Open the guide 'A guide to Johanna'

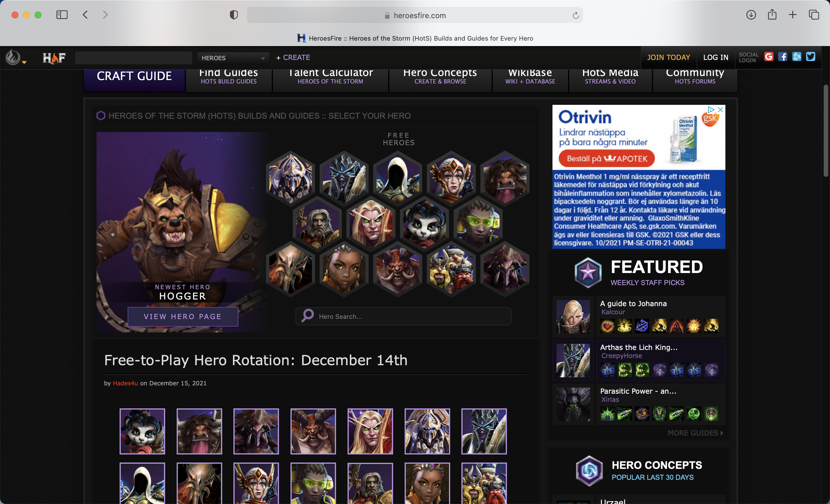(x=633, y=303)
